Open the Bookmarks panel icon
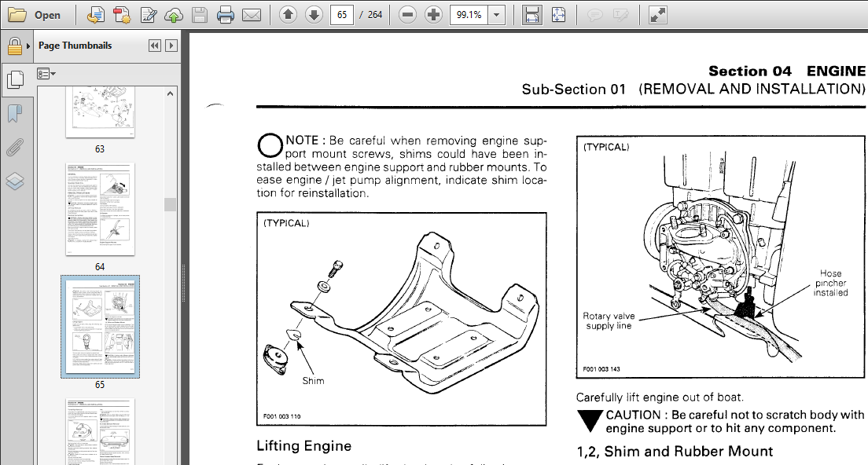Screen dimensions: 868x465 (x=15, y=114)
